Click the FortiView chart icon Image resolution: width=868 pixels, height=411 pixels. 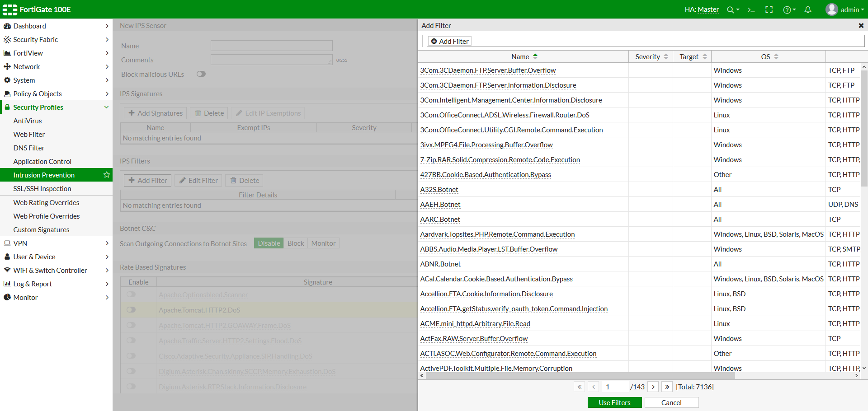[7, 53]
